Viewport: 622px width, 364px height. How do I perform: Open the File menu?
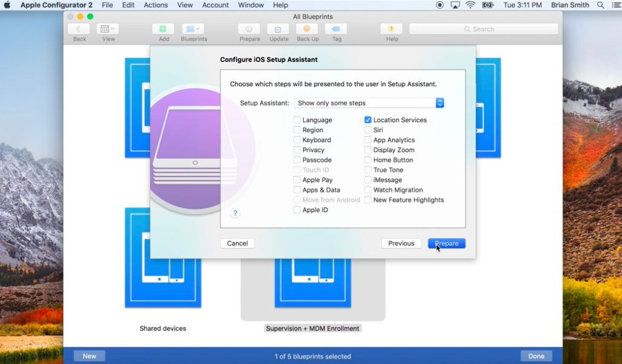107,5
